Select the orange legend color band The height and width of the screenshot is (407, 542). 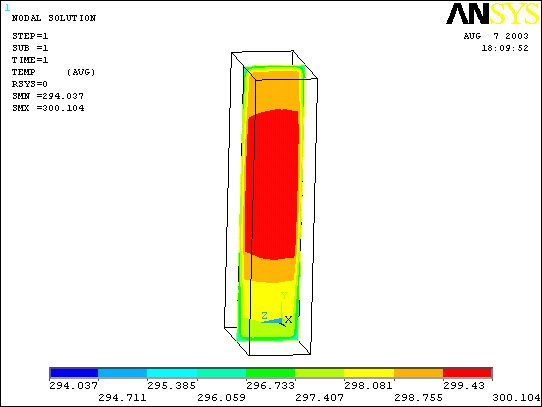(x=418, y=373)
